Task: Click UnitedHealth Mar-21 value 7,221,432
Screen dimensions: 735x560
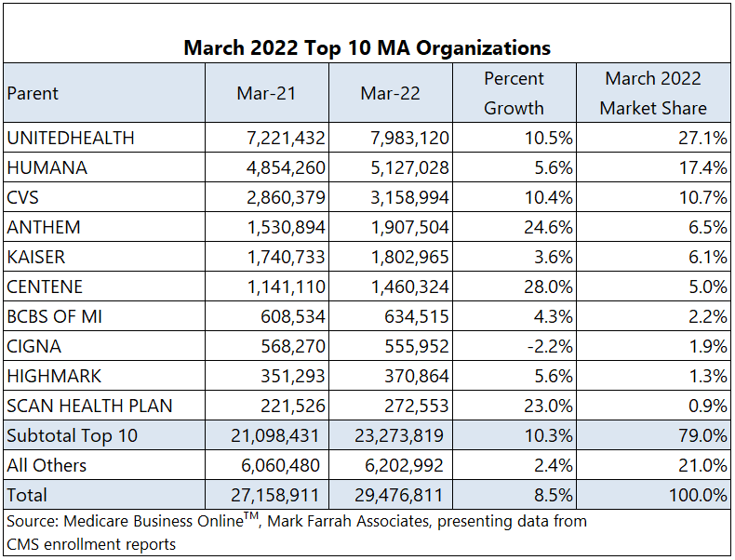Action: tap(286, 138)
